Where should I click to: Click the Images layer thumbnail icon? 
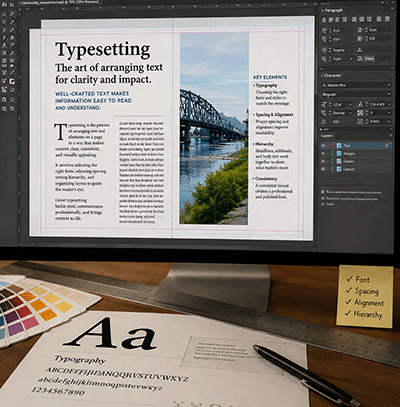click(339, 154)
